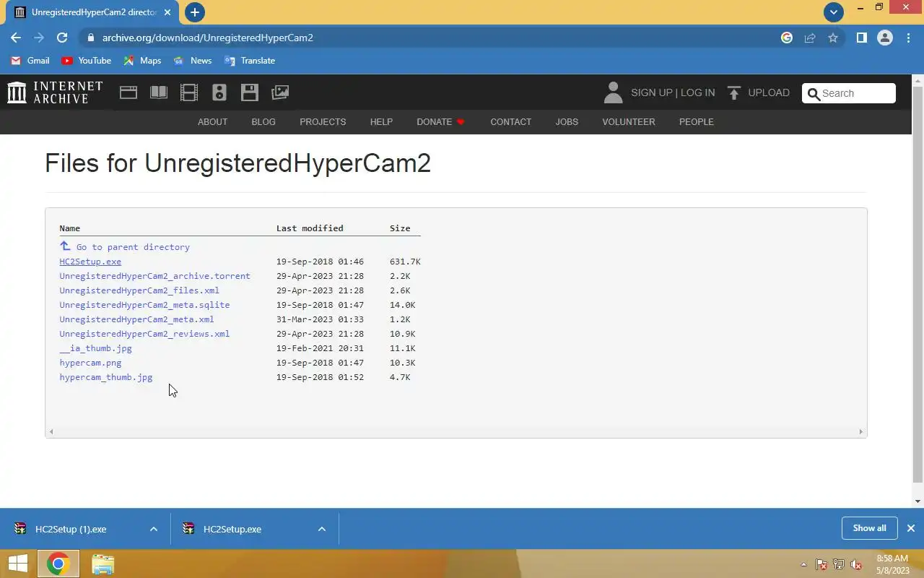Click the Google icon in address bar
Image resolution: width=924 pixels, height=578 pixels.
click(x=787, y=38)
